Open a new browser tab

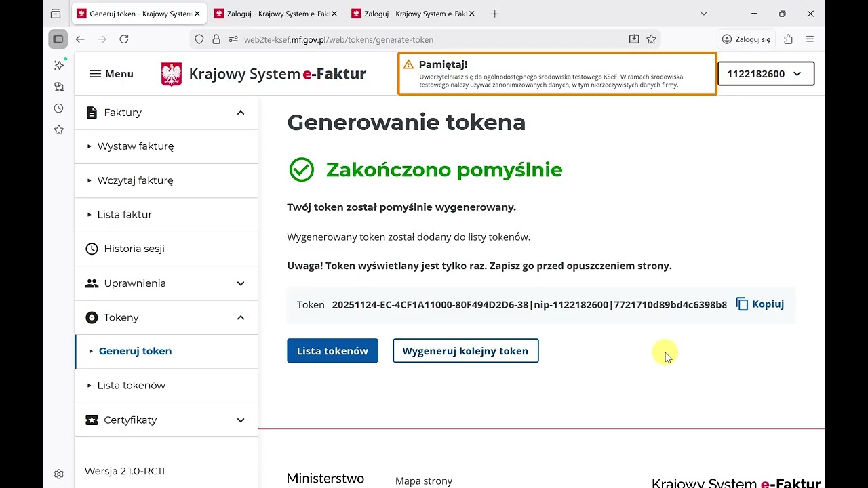[x=494, y=14]
